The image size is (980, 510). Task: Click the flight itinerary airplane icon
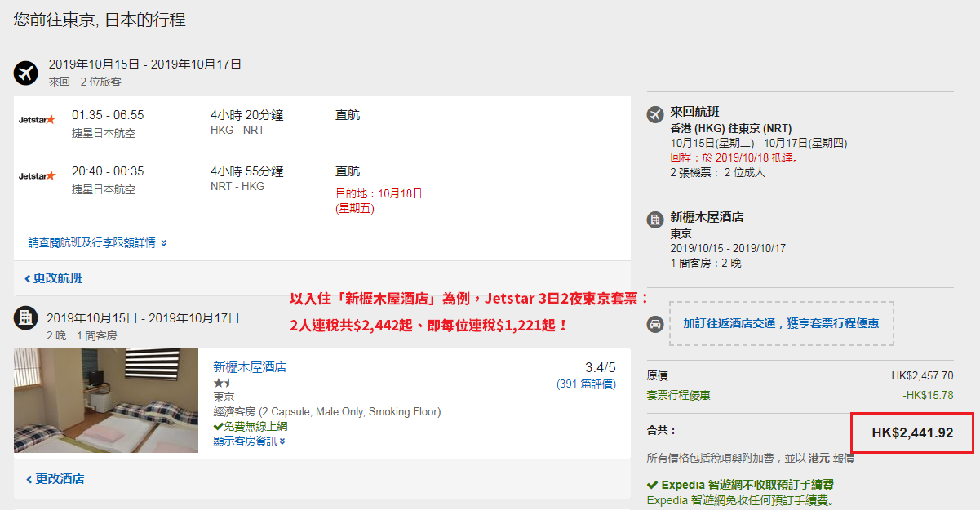[26, 73]
